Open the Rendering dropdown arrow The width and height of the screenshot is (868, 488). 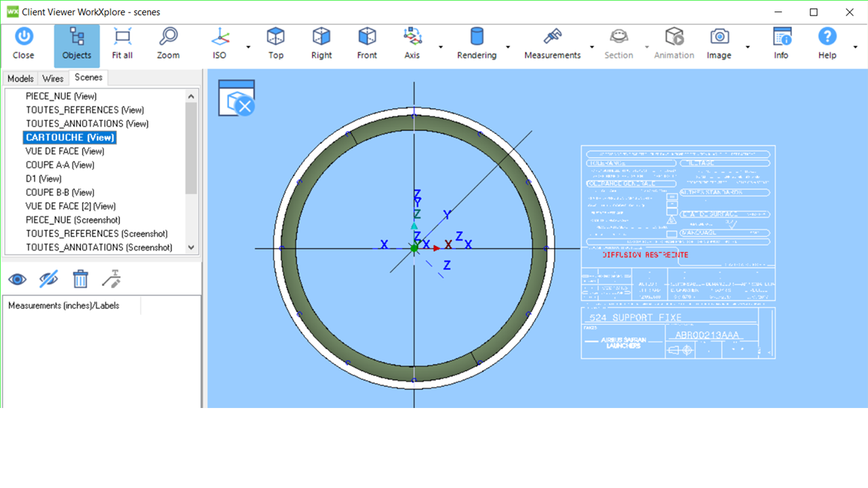pos(509,47)
